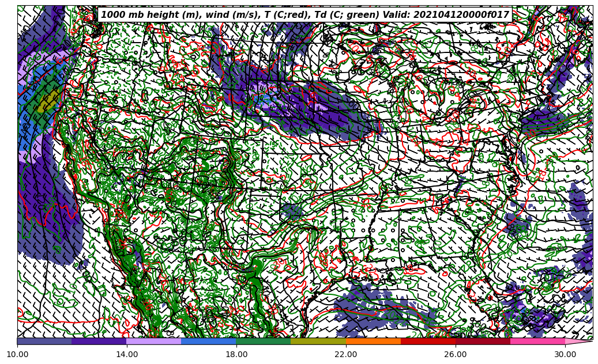Click the dark maroon 26–28 colorbar segment
Screen dimensions: 598x364
(483, 341)
